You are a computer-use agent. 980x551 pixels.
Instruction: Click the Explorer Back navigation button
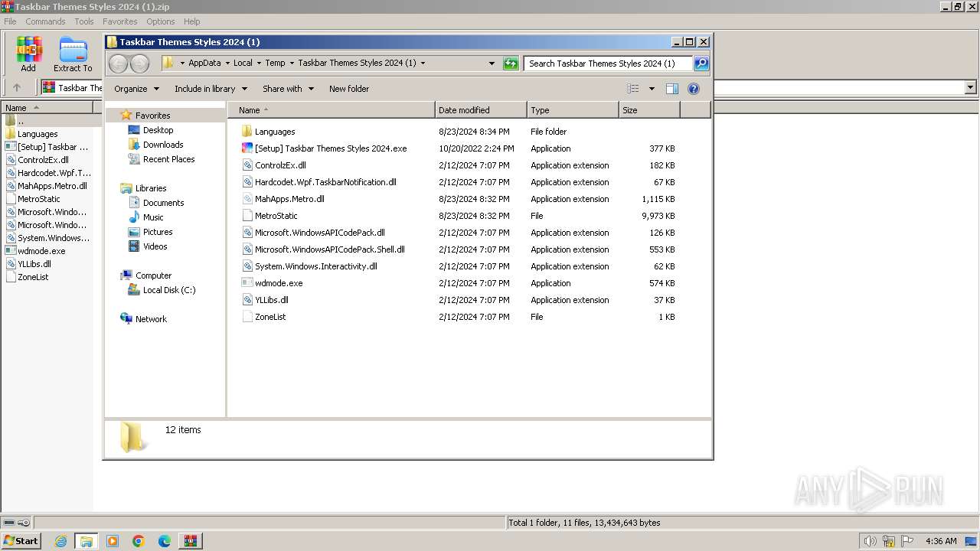pos(118,64)
